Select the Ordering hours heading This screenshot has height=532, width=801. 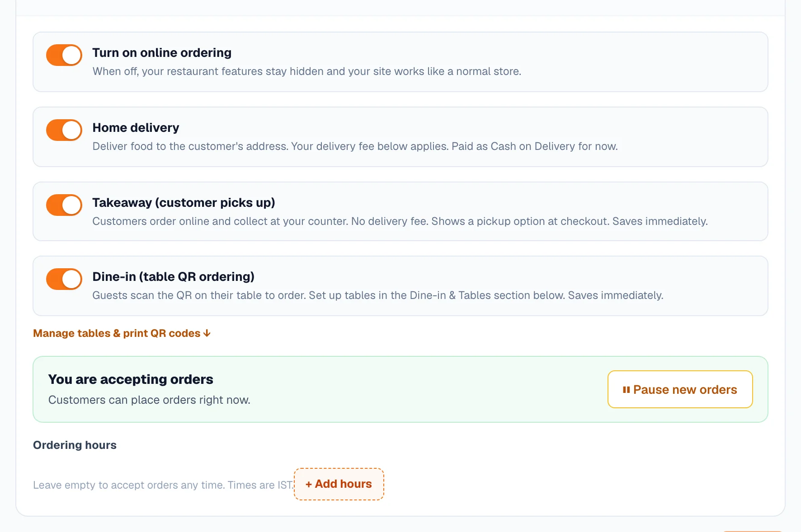[75, 445]
